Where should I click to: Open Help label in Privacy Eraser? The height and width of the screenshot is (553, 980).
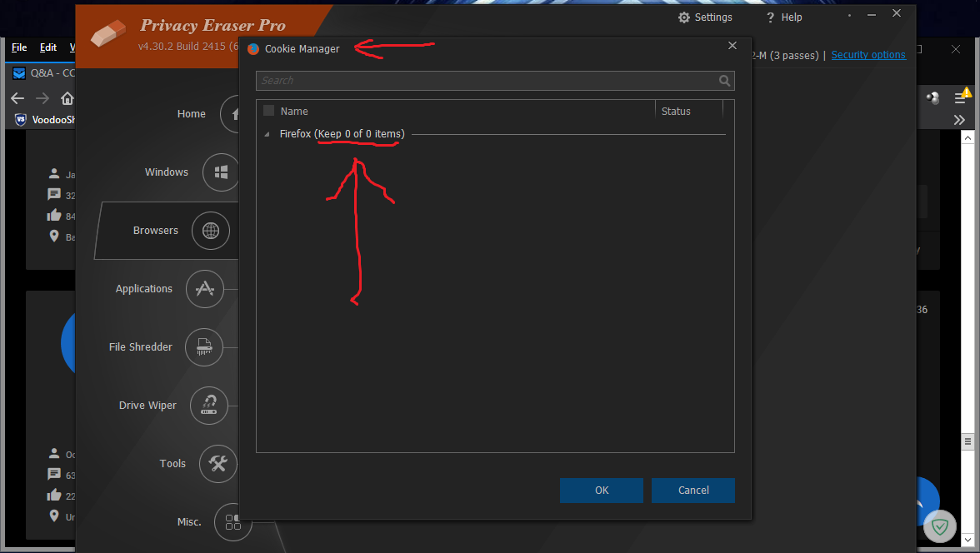click(x=792, y=17)
